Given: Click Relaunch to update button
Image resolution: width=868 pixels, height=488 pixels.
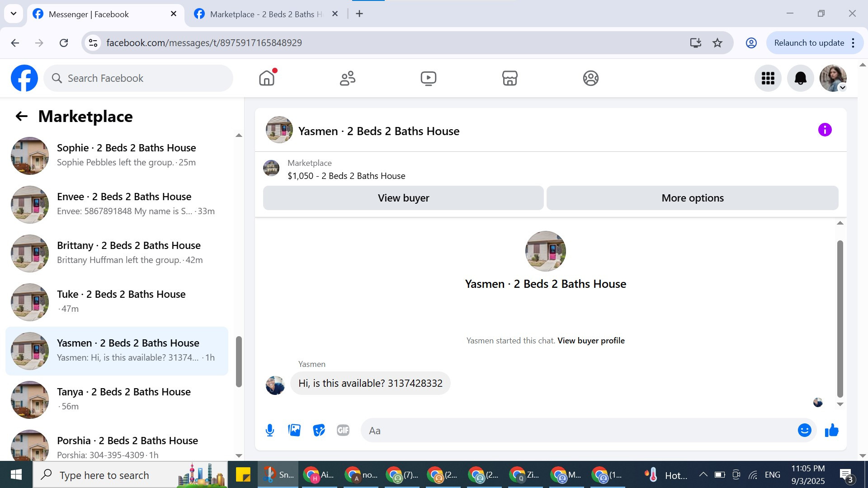Looking at the screenshot, I should pyautogui.click(x=809, y=43).
